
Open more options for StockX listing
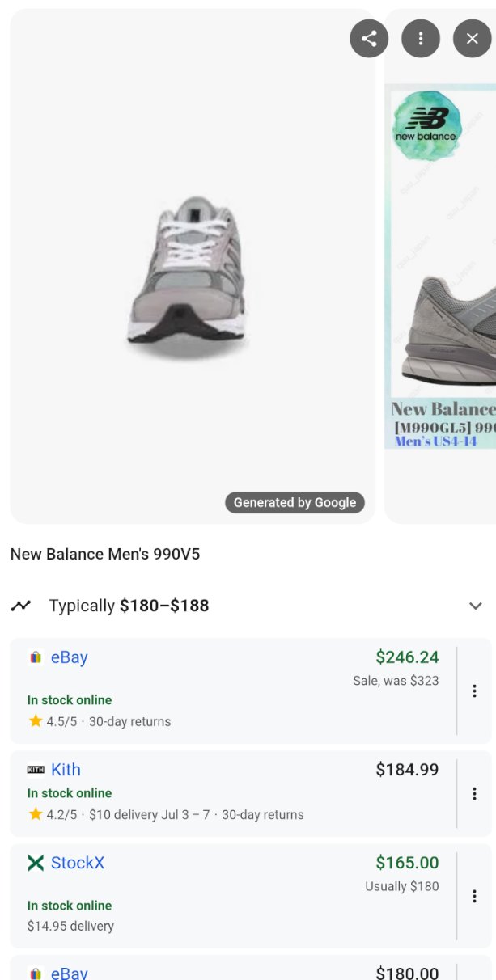pyautogui.click(x=474, y=896)
